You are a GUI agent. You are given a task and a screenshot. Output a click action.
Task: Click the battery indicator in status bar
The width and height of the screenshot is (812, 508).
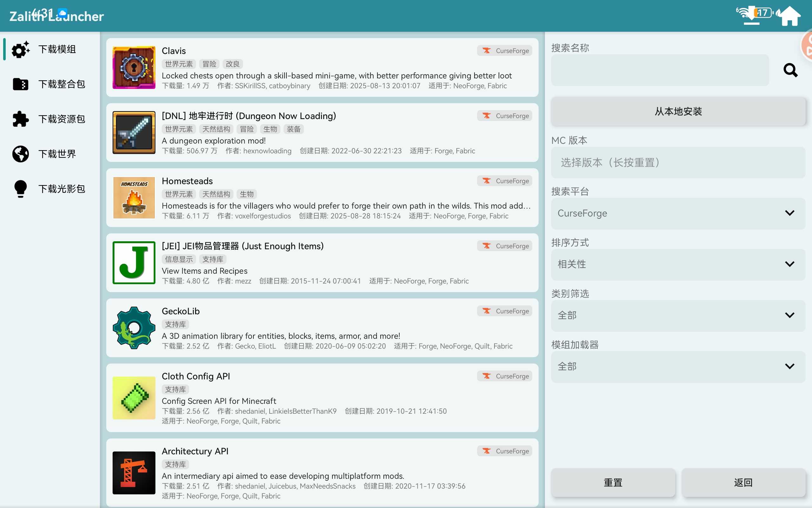[764, 13]
